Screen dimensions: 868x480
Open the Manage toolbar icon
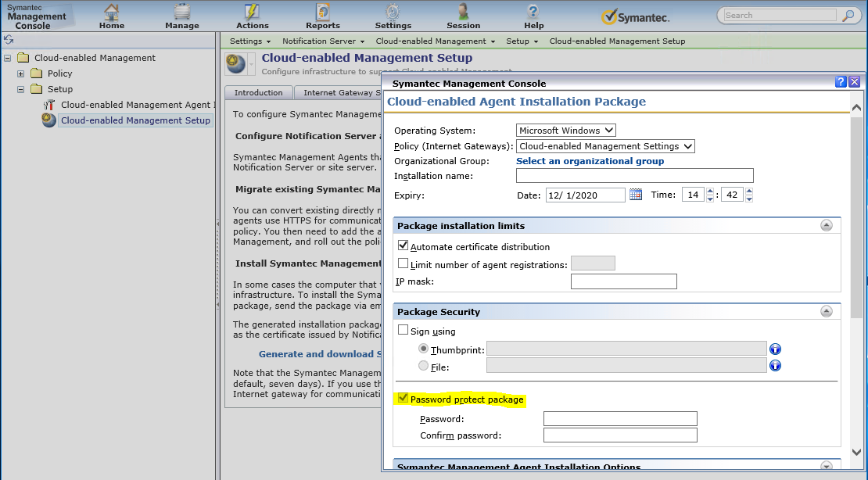[x=182, y=14]
